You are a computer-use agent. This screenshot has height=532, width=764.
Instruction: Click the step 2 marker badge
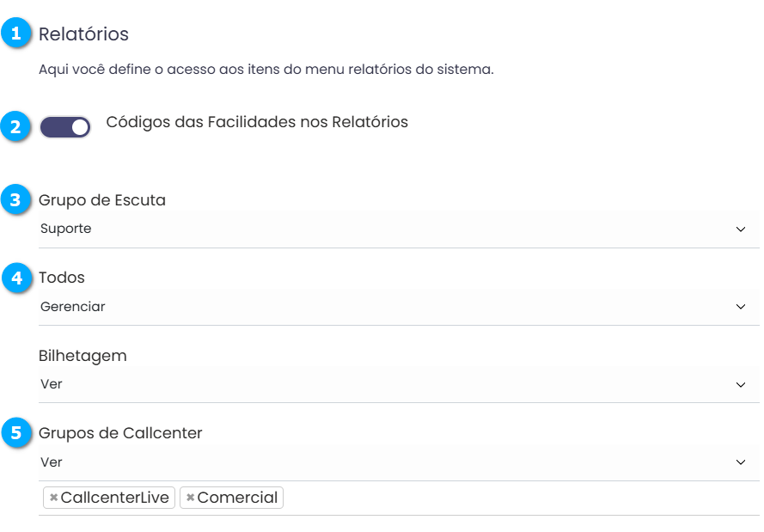click(16, 127)
